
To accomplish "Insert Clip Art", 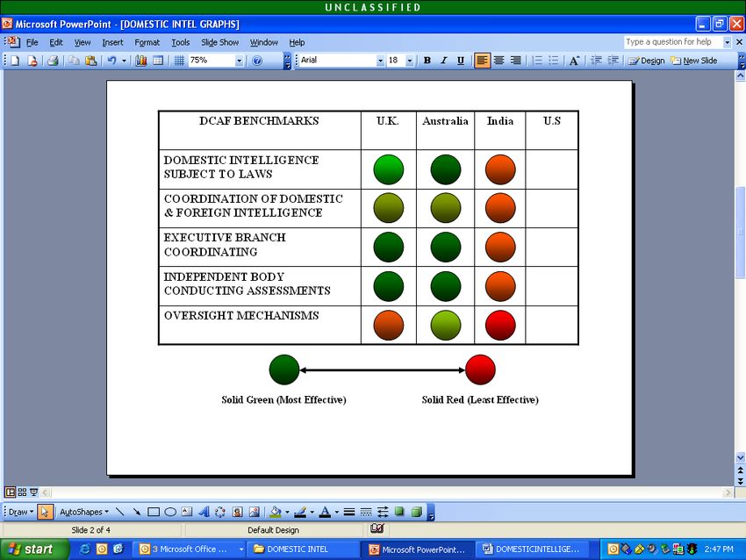I will click(x=237, y=512).
